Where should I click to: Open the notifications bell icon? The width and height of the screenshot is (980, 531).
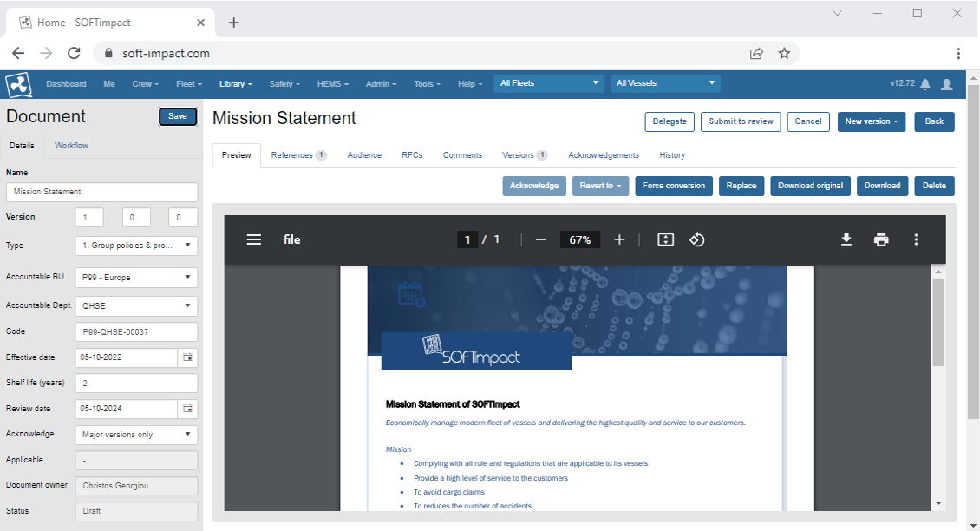tap(925, 84)
